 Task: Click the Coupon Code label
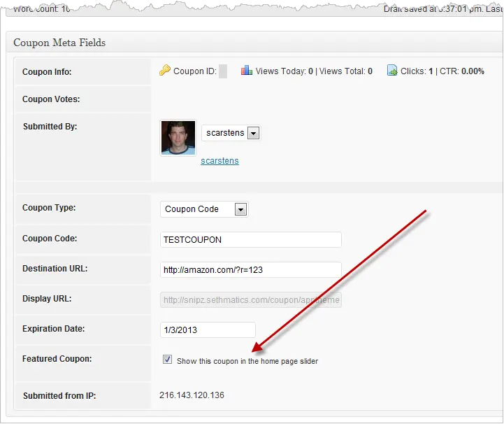tap(50, 239)
